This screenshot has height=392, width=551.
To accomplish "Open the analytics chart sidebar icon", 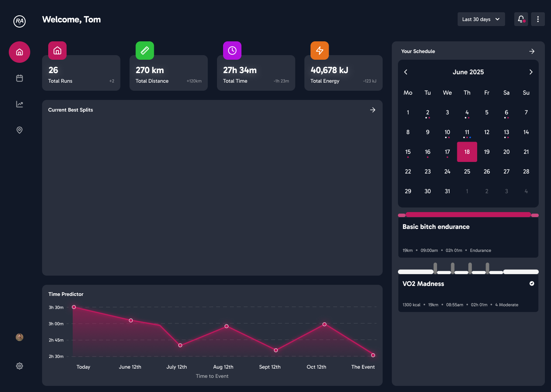I will pos(20,104).
